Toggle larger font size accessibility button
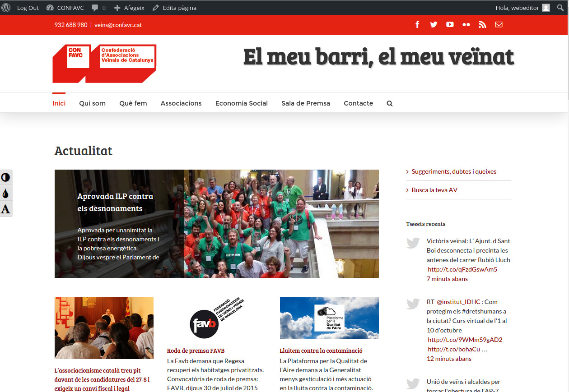 tap(6, 209)
